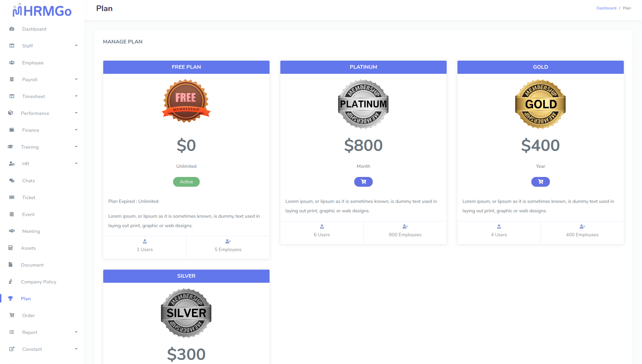Click the Ticket icon in the sidebar
The height and width of the screenshot is (364, 642).
[x=12, y=198]
